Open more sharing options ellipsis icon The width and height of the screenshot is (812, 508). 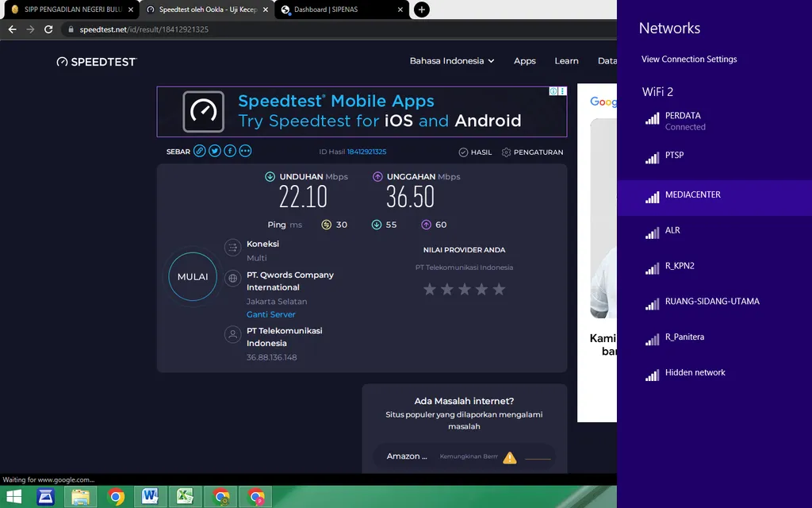pos(245,151)
